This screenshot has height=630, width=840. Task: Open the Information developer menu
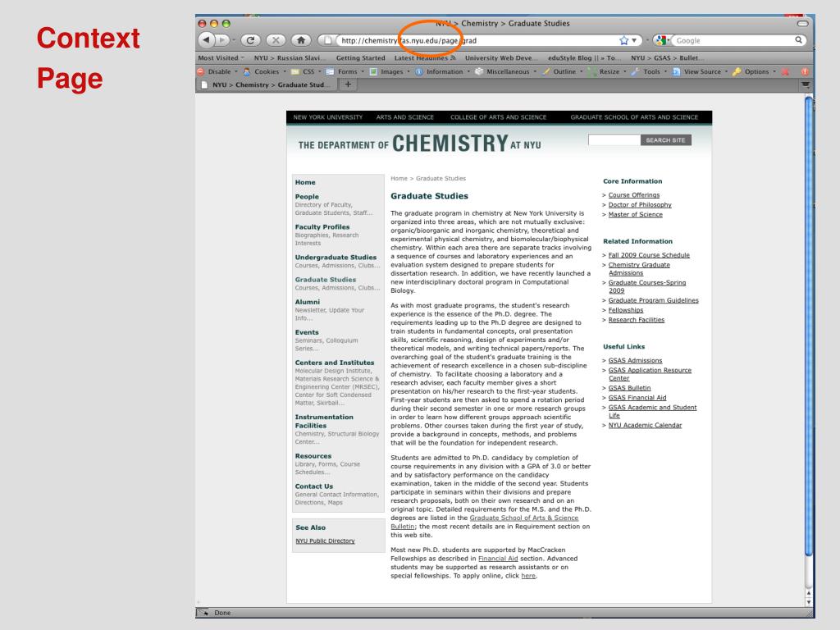click(444, 71)
